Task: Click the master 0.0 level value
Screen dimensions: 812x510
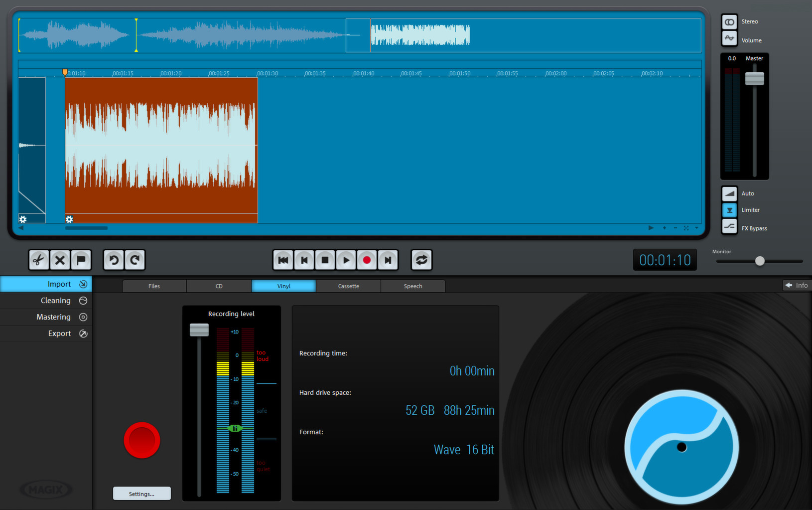Action: 732,58
